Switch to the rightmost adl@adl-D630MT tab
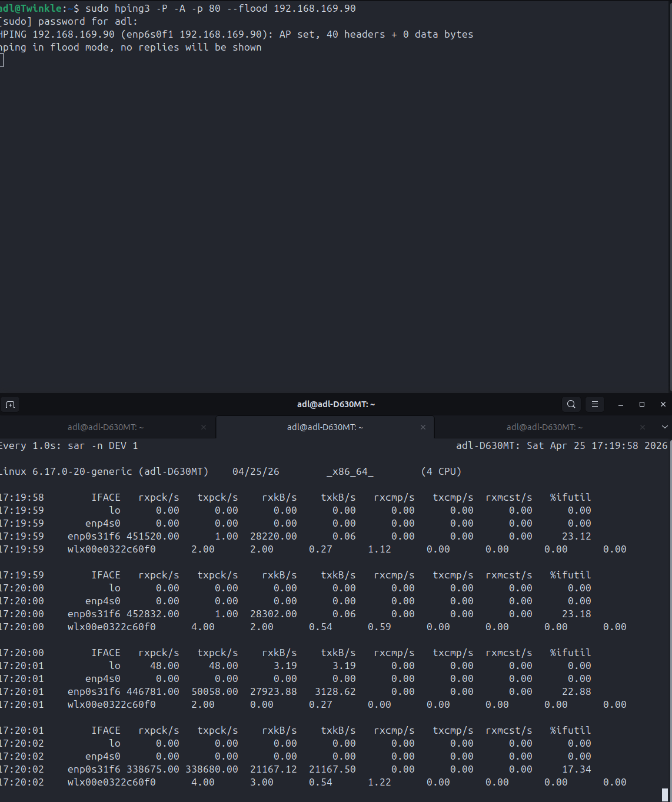The width and height of the screenshot is (672, 802). pyautogui.click(x=544, y=427)
